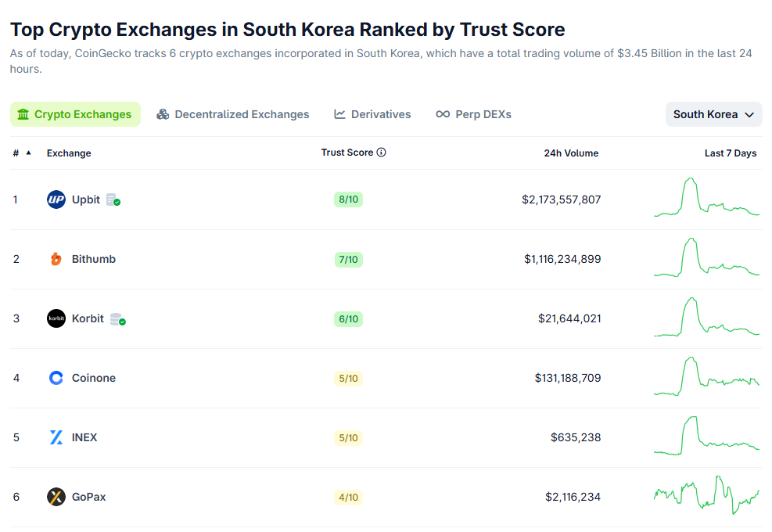The height and width of the screenshot is (532, 772).
Task: Click the Korbit circular logo
Action: pyautogui.click(x=55, y=318)
